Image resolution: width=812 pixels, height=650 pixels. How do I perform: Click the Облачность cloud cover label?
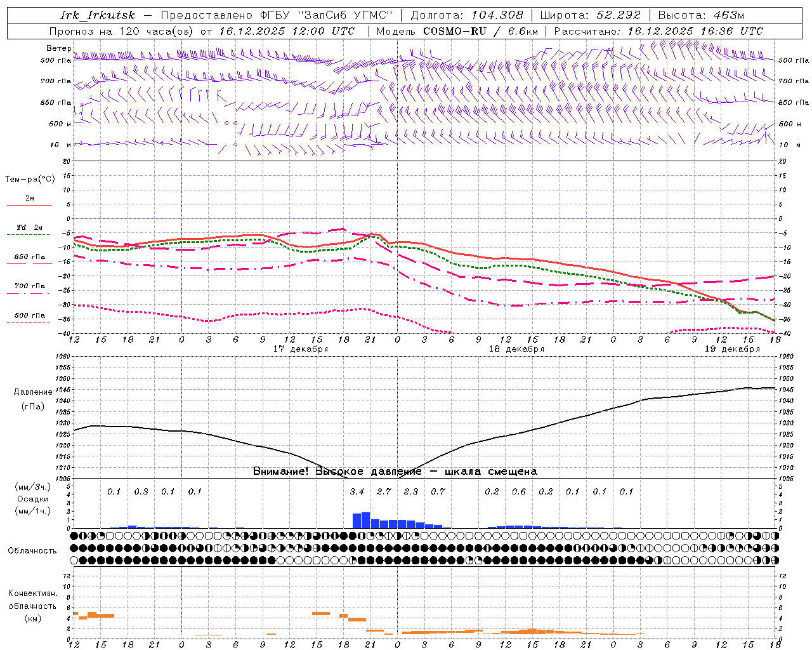point(32,550)
